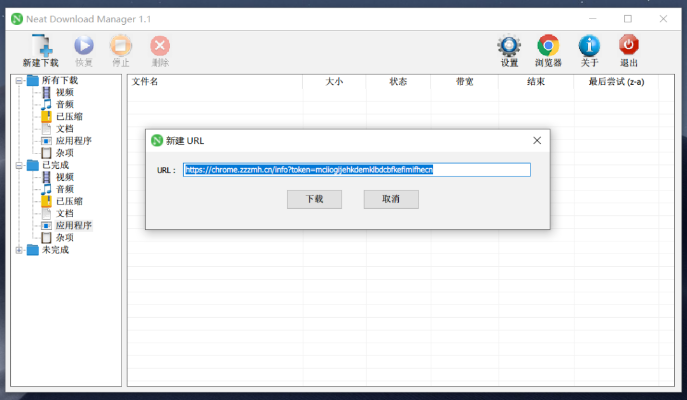Collapse the 已完成 tree node
This screenshot has height=400, width=687.
[18, 165]
